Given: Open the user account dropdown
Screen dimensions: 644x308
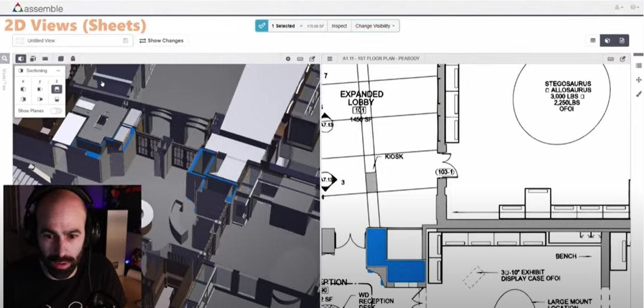Looking at the screenshot, I should coord(619,7).
